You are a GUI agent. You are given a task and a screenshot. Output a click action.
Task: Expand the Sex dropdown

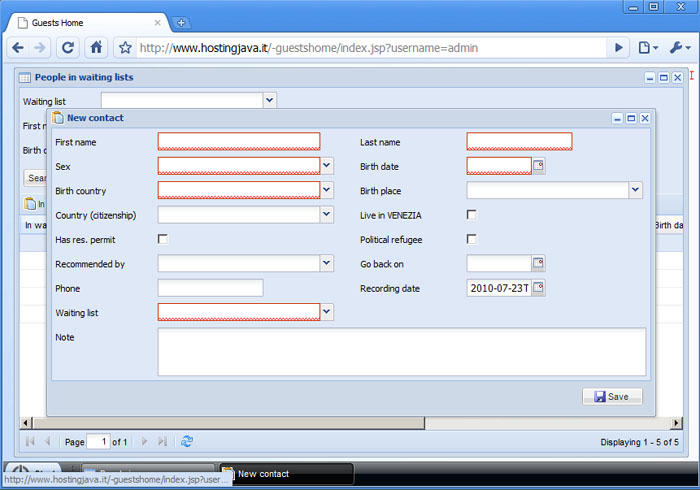click(327, 166)
